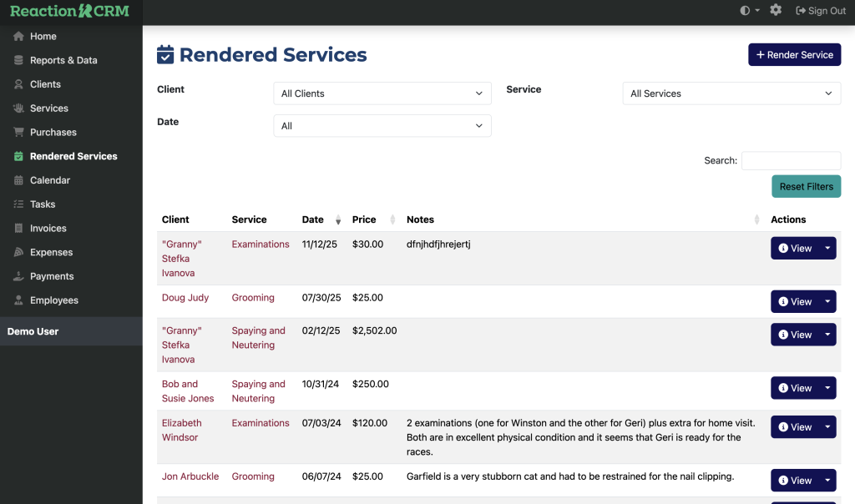Click the Reports & Data database icon
This screenshot has width=855, height=504.
pos(18,60)
